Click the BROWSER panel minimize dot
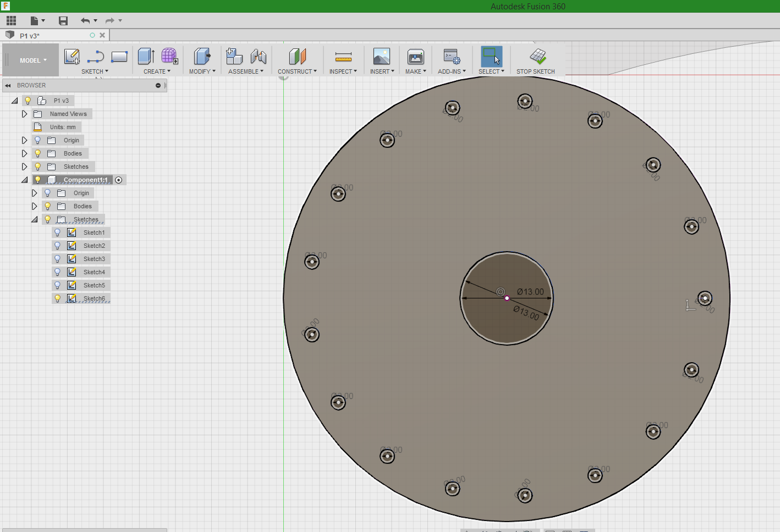This screenshot has width=780, height=532. (158, 85)
